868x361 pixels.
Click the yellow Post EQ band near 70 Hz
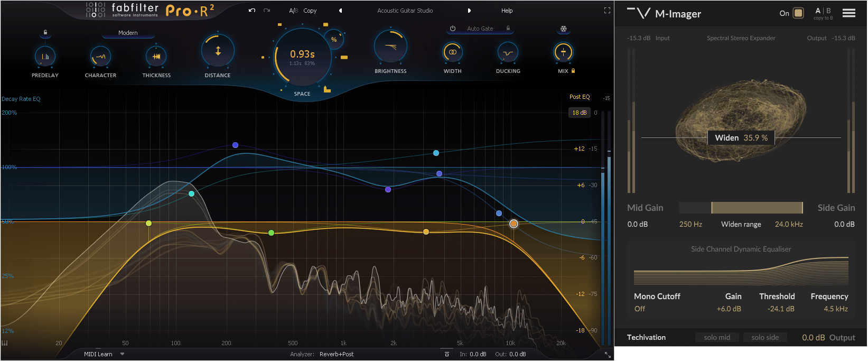coord(149,224)
